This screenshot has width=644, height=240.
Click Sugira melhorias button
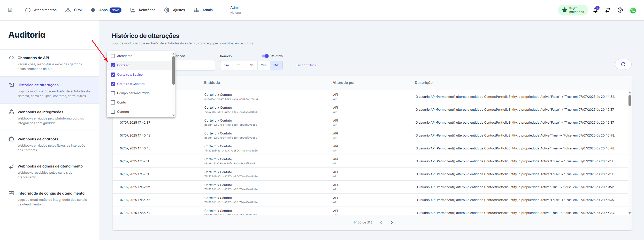[x=573, y=10]
